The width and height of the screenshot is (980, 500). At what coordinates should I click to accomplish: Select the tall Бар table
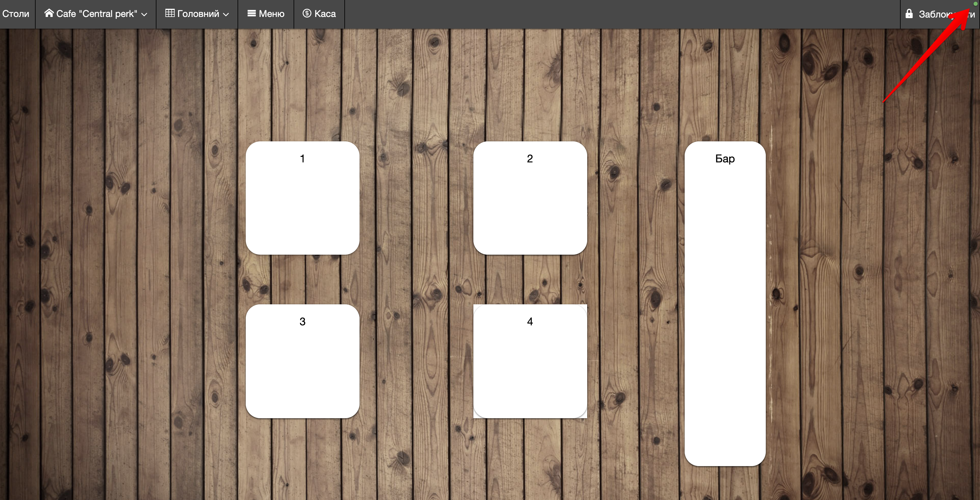[x=725, y=303]
